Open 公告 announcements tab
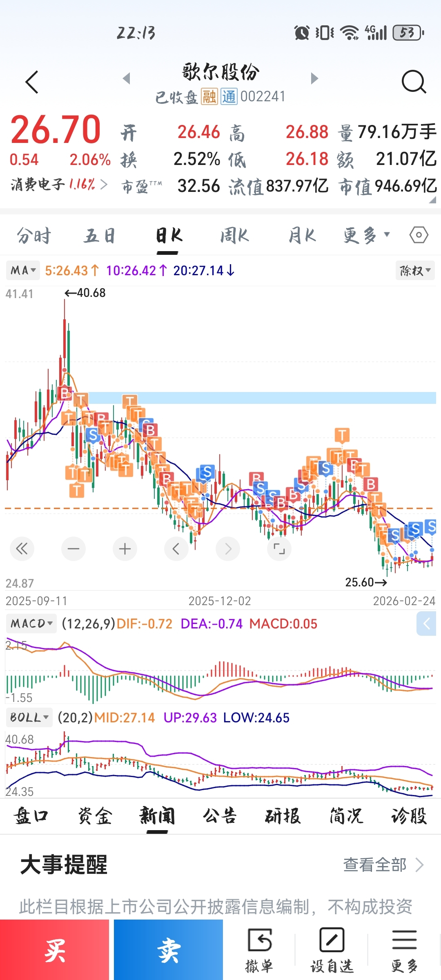Screen dimensions: 441x980 220,816
